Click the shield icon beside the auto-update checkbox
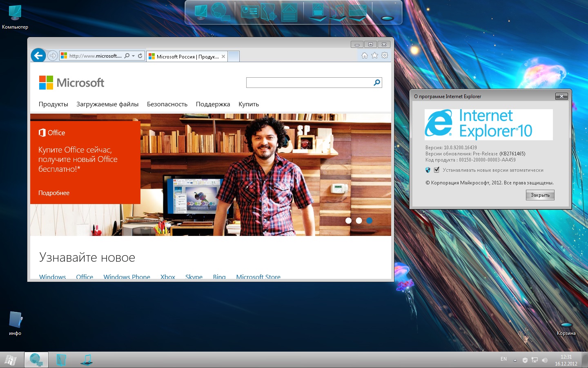The image size is (588, 368). (x=428, y=170)
